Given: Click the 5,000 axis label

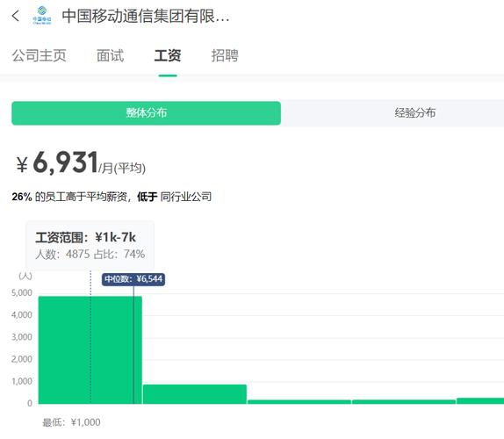Looking at the screenshot, I should (22, 292).
